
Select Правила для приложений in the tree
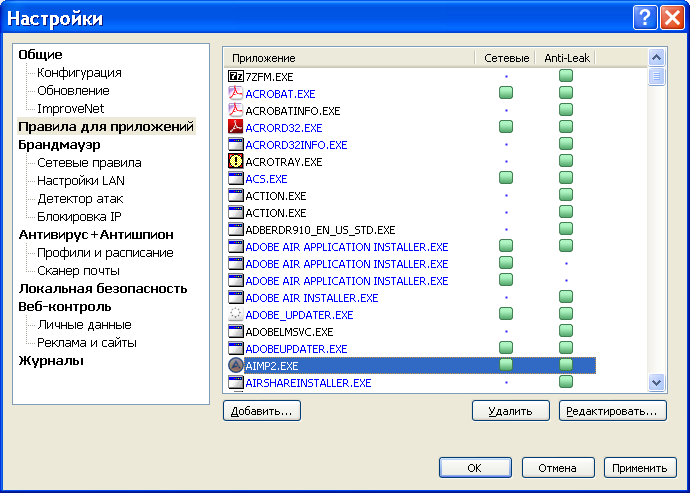tap(106, 127)
